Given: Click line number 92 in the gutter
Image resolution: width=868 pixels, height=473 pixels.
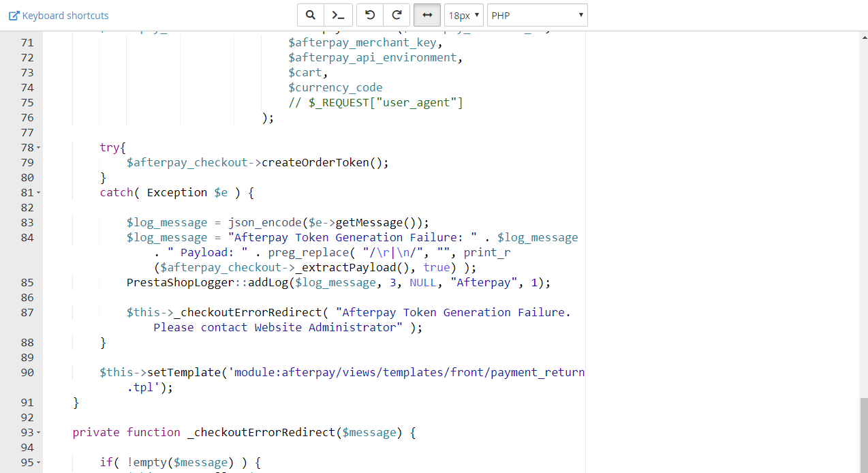Looking at the screenshot, I should (27, 418).
